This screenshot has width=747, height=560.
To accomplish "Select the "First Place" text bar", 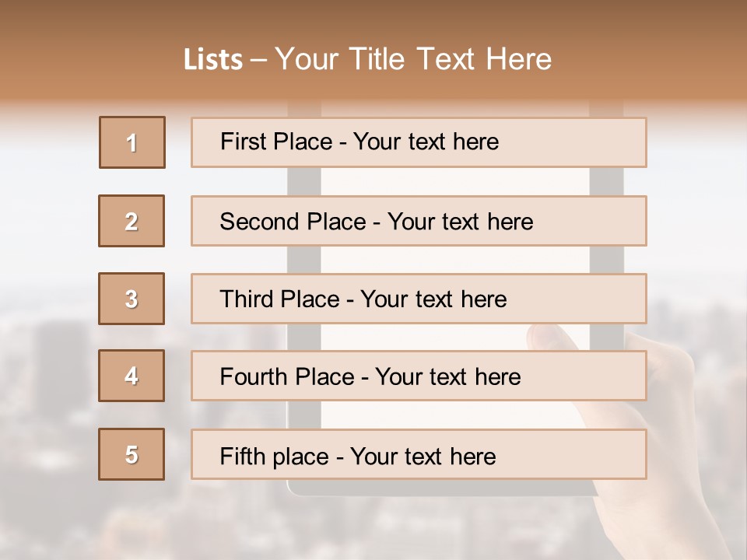I will 419,142.
